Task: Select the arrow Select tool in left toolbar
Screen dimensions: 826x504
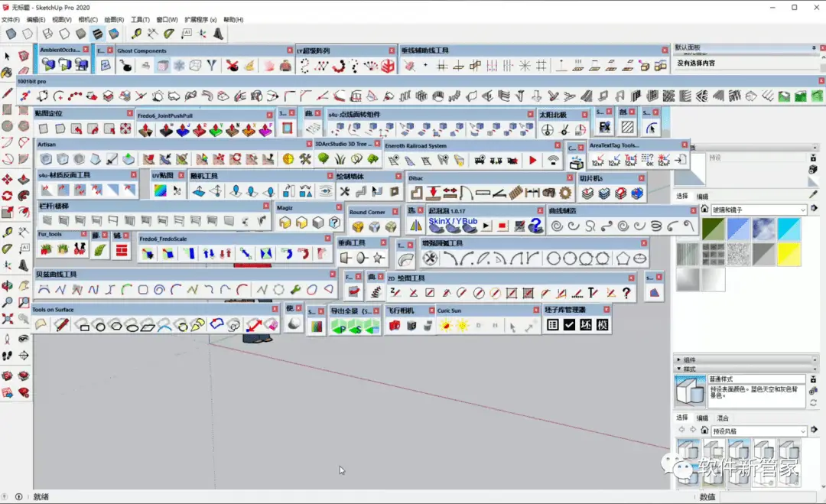Action: 8,56
